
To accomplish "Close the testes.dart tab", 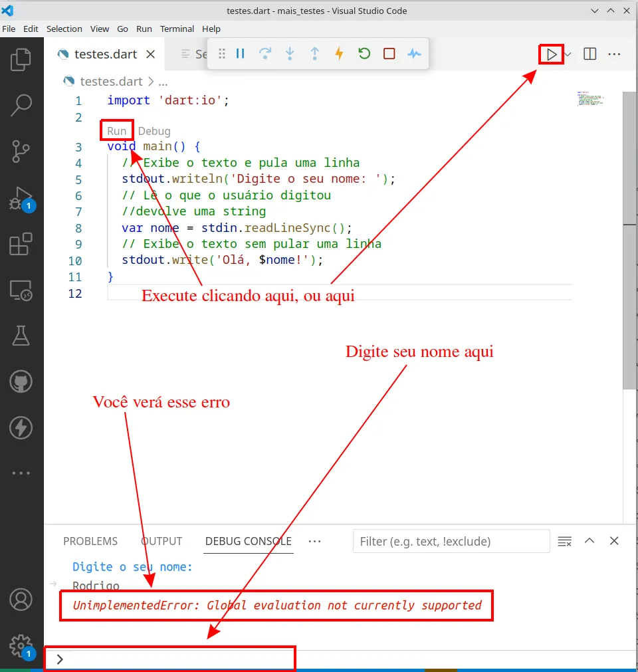I will pos(150,55).
